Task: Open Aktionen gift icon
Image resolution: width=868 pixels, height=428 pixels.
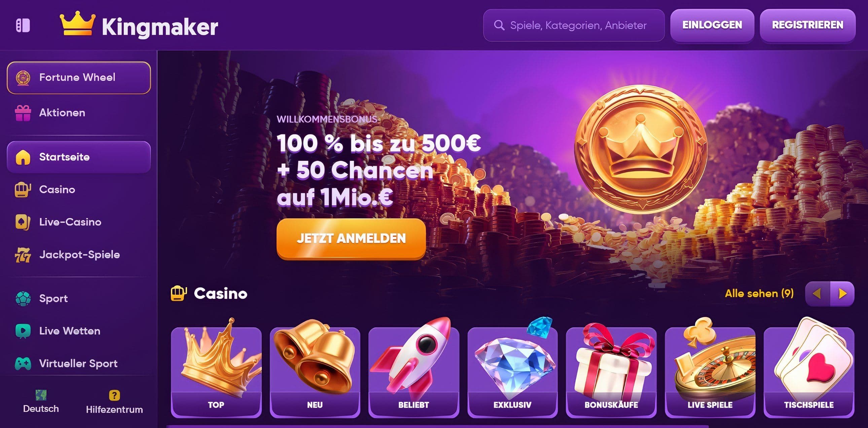Action: pyautogui.click(x=23, y=113)
